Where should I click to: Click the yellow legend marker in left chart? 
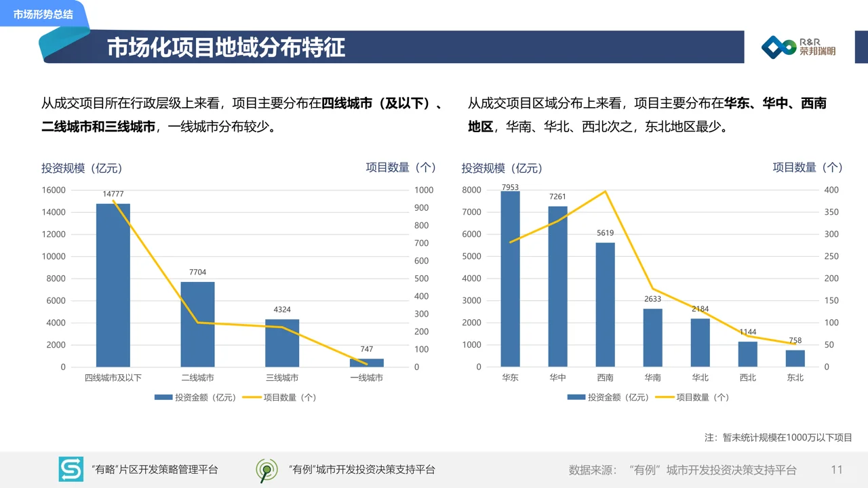point(250,397)
